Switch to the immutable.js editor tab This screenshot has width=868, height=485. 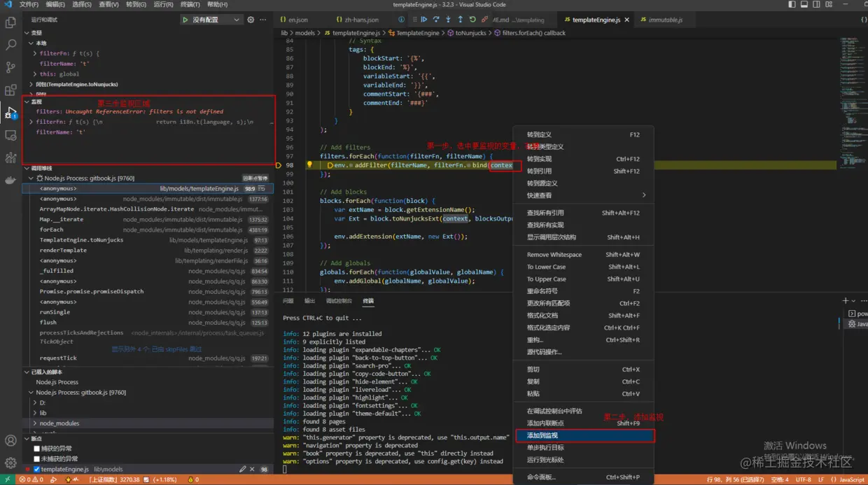[x=665, y=20]
